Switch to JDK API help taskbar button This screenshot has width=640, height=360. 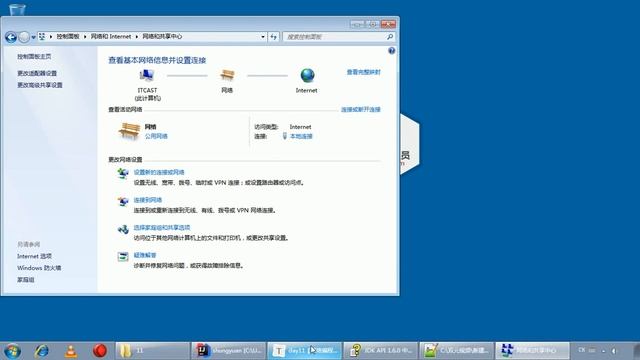pyautogui.click(x=380, y=351)
